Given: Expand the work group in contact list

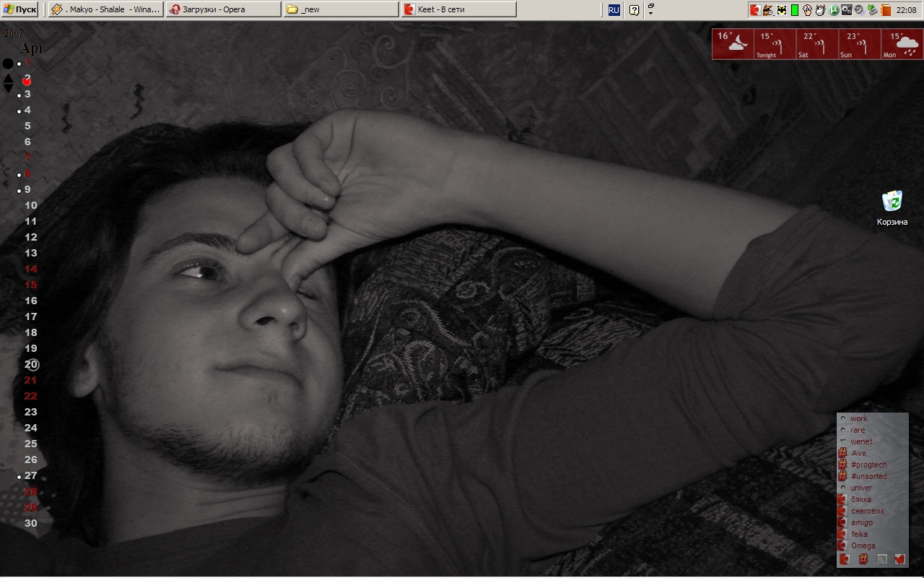Looking at the screenshot, I should point(842,418).
